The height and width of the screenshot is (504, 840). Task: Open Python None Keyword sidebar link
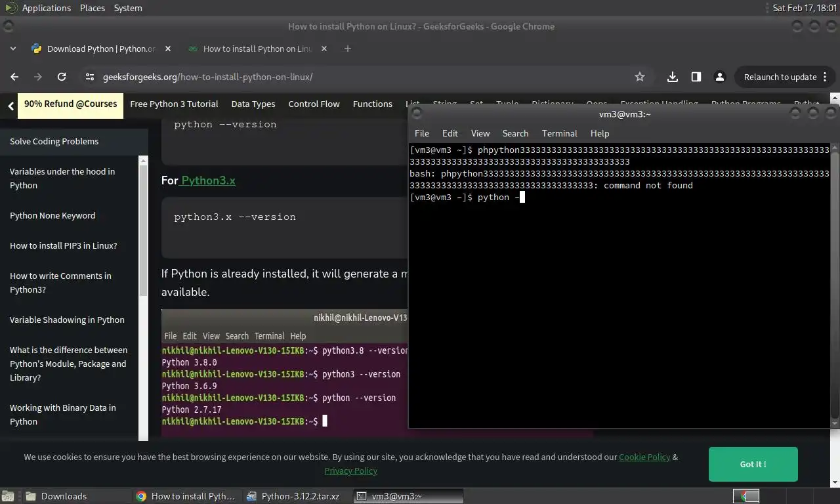tap(52, 215)
